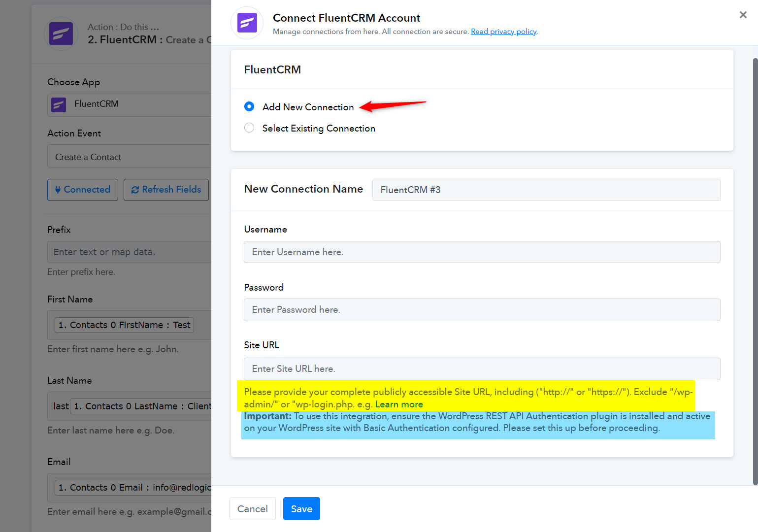Open the Action Event dropdown showing Create a Contact
This screenshot has height=532, width=758.
[x=130, y=157]
